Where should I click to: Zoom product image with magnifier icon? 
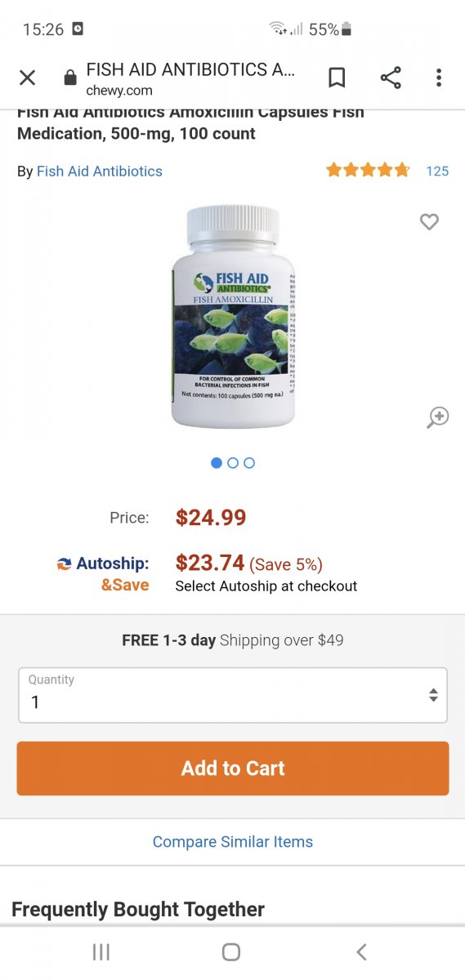[x=438, y=417]
